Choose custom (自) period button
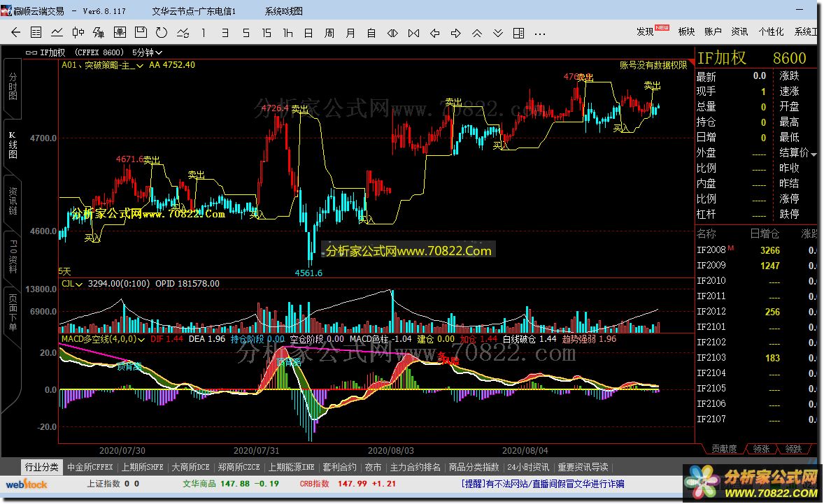The image size is (824, 504). [371, 33]
